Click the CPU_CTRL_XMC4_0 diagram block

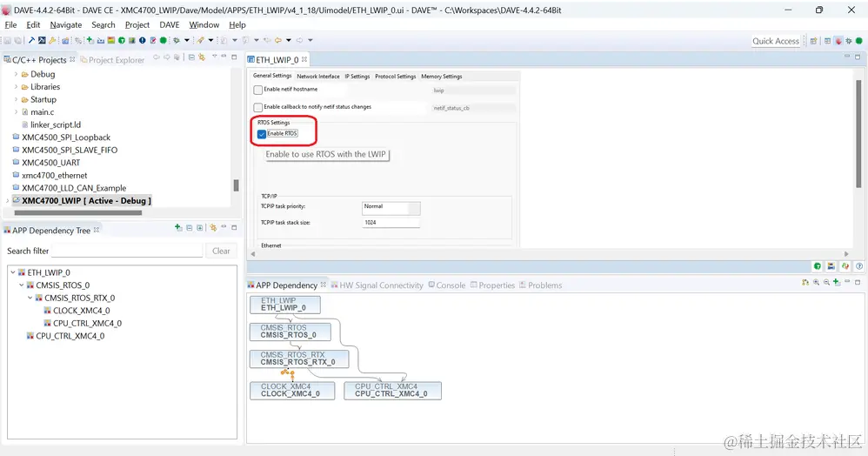pos(392,390)
